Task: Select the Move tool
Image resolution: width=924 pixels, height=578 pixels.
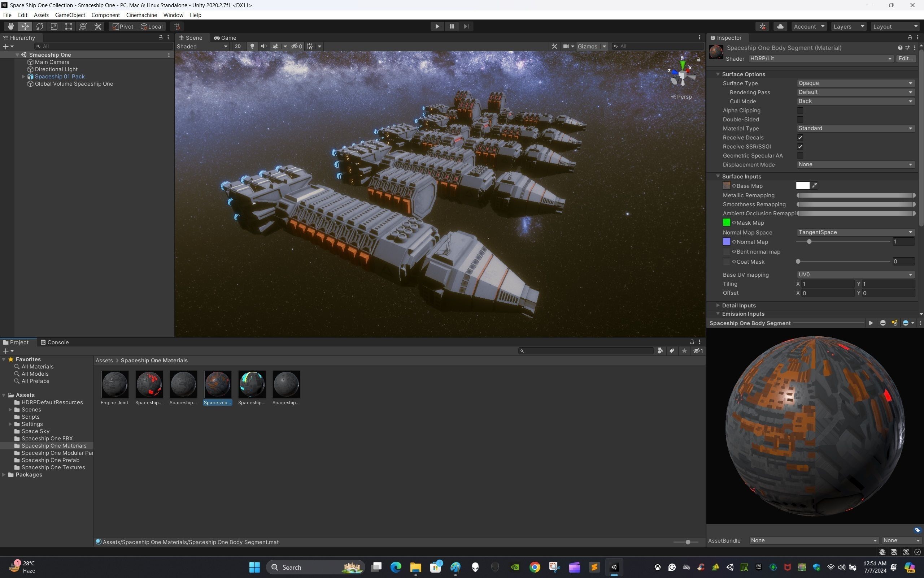Action: pos(25,26)
